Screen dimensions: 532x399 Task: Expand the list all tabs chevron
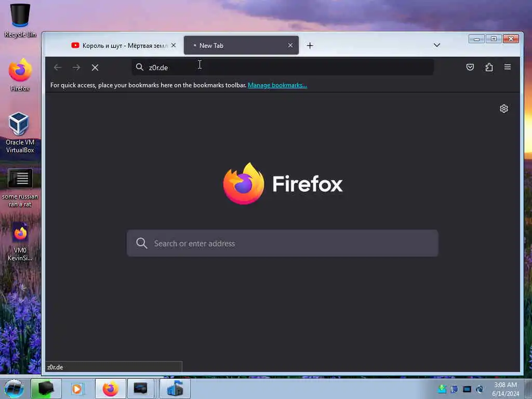[436, 45]
